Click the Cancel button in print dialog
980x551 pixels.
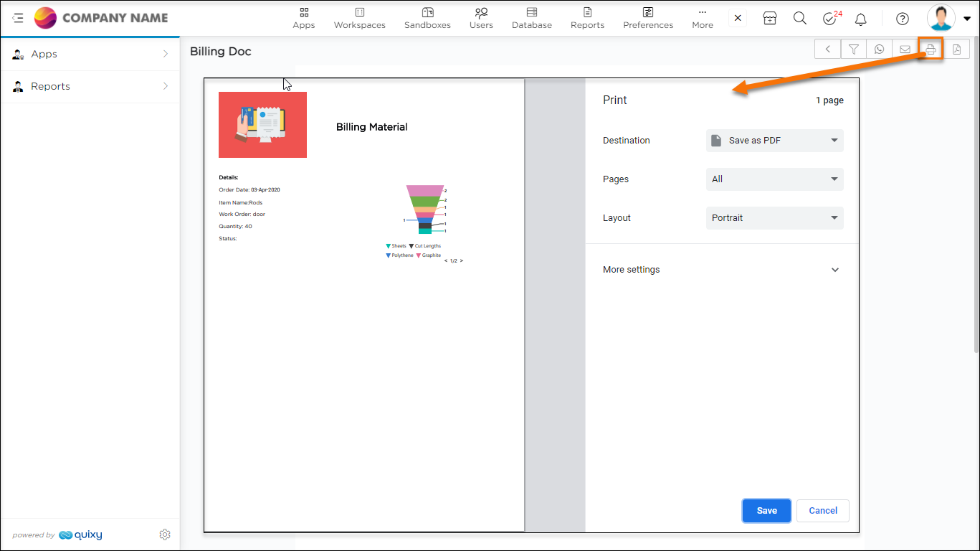tap(822, 511)
